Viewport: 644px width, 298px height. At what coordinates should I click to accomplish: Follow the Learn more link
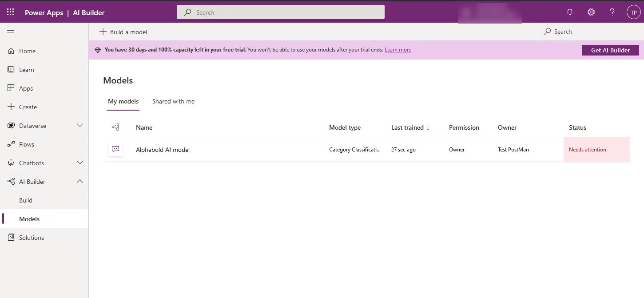click(x=398, y=50)
